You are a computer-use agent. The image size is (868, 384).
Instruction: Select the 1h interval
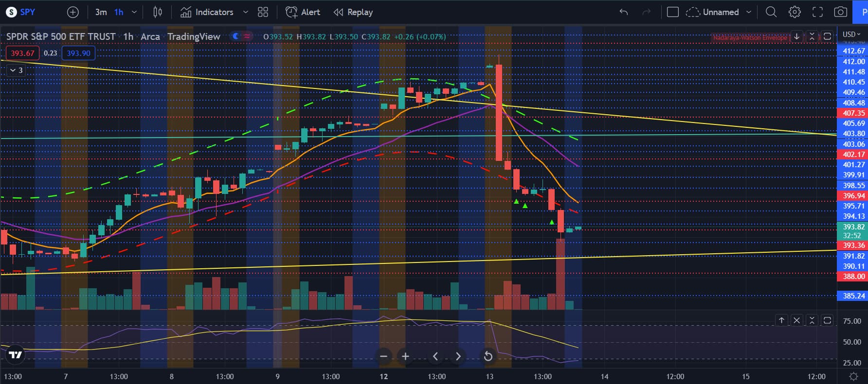119,12
